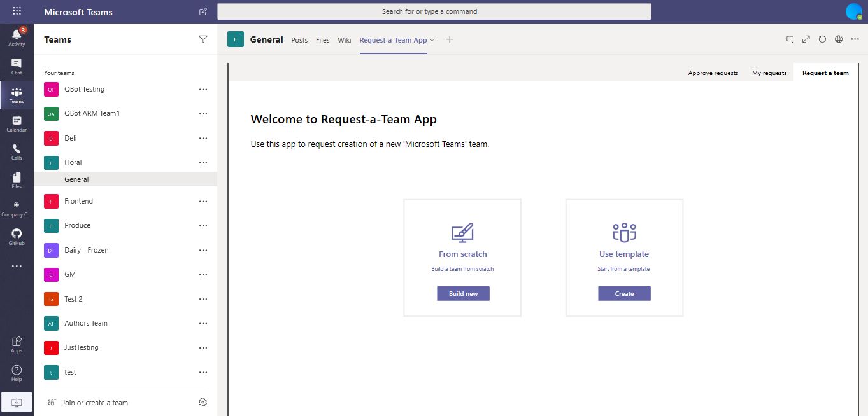Open Activity feed with 3 notifications
The image size is (868, 416).
(x=17, y=38)
